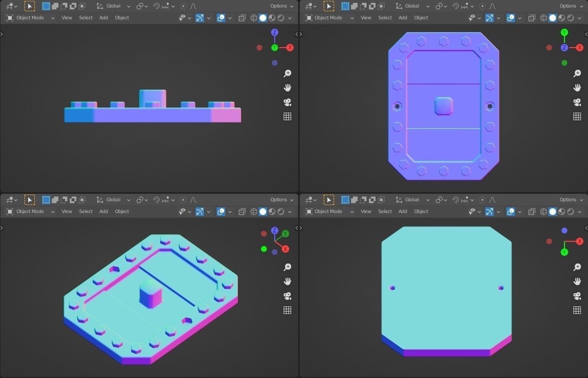Toggle camera view in the front-view viewport
Screen dimensions: 588x378
click(x=287, y=102)
